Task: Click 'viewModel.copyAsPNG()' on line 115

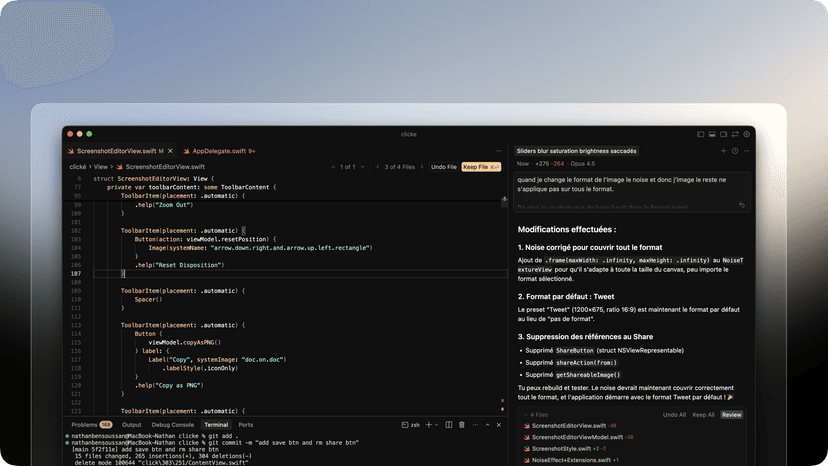Action: (184, 342)
